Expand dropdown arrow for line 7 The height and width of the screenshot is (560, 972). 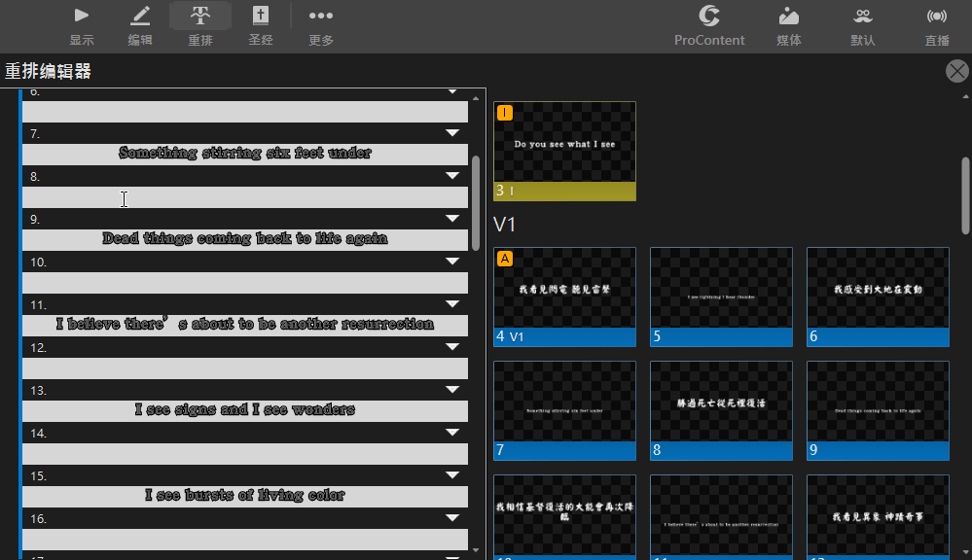coord(452,133)
